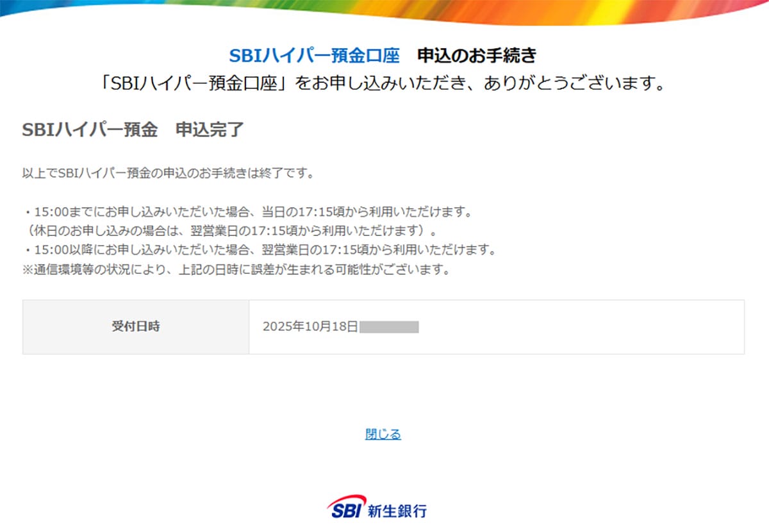Click the 2025年10月18日 date value
This screenshot has height=532, width=769.
click(310, 327)
